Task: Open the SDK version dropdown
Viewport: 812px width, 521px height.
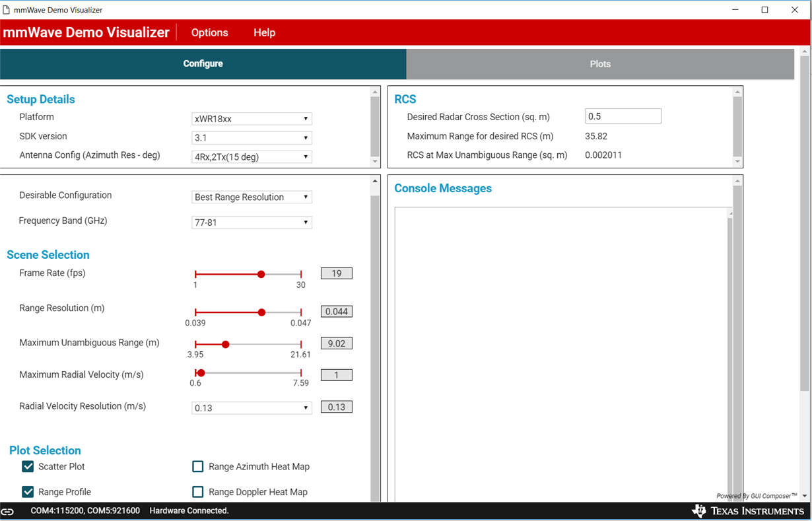Action: coord(252,138)
